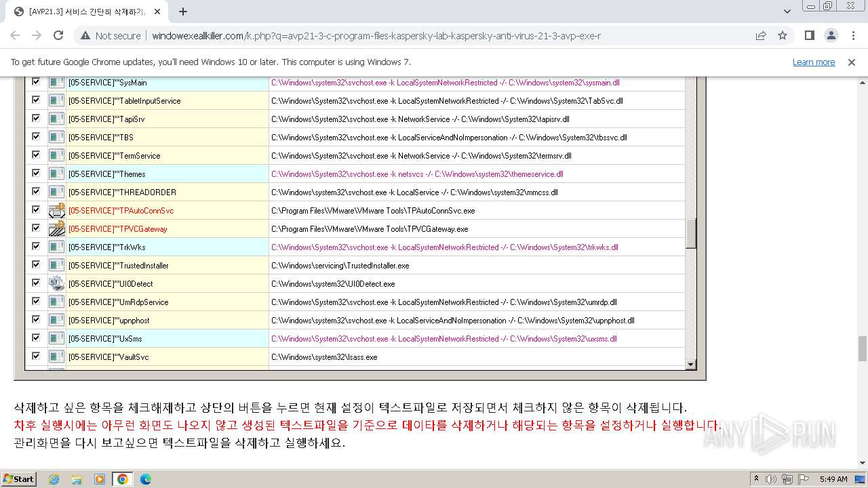This screenshot has height=488, width=868.
Task: Click the Chrome taskbar button
Action: pyautogui.click(x=122, y=479)
